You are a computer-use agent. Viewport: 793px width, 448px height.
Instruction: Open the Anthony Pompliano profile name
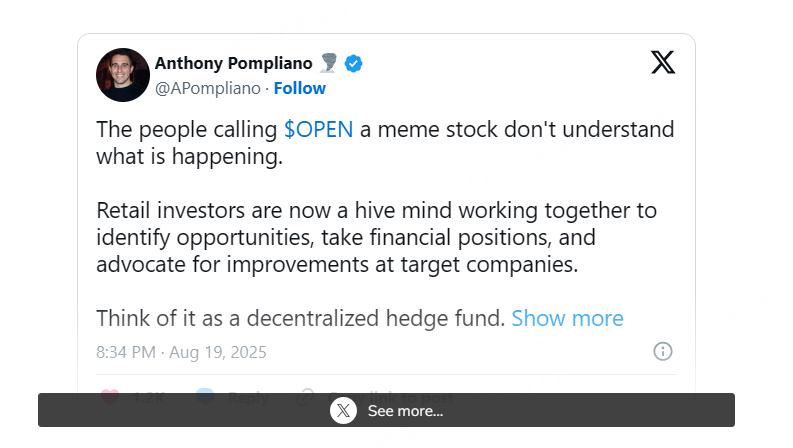pyautogui.click(x=233, y=64)
